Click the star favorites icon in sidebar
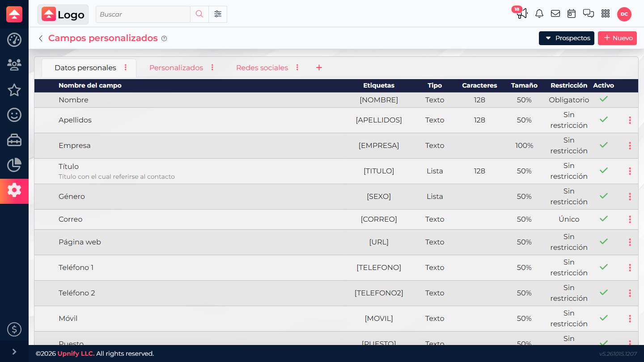The image size is (644, 362). 14,90
